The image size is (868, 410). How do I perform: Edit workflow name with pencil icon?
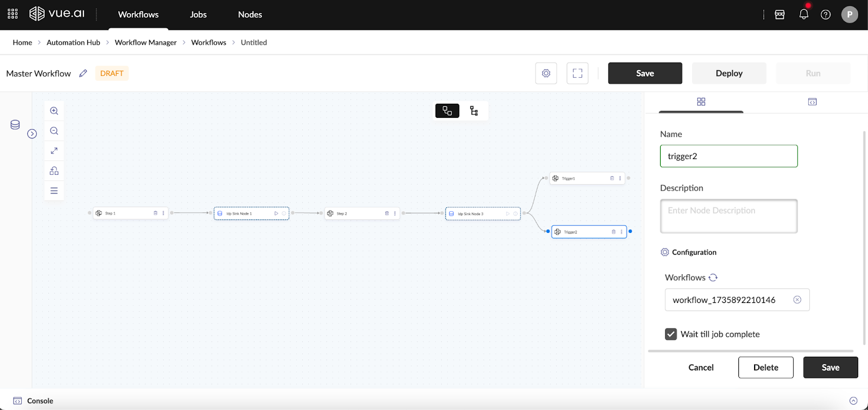click(x=83, y=73)
